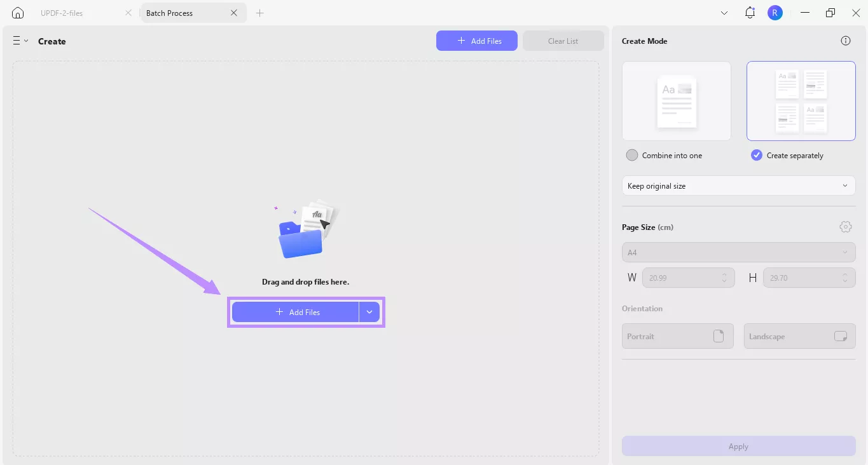Click the Combine into one preview thumbnail

coord(676,100)
